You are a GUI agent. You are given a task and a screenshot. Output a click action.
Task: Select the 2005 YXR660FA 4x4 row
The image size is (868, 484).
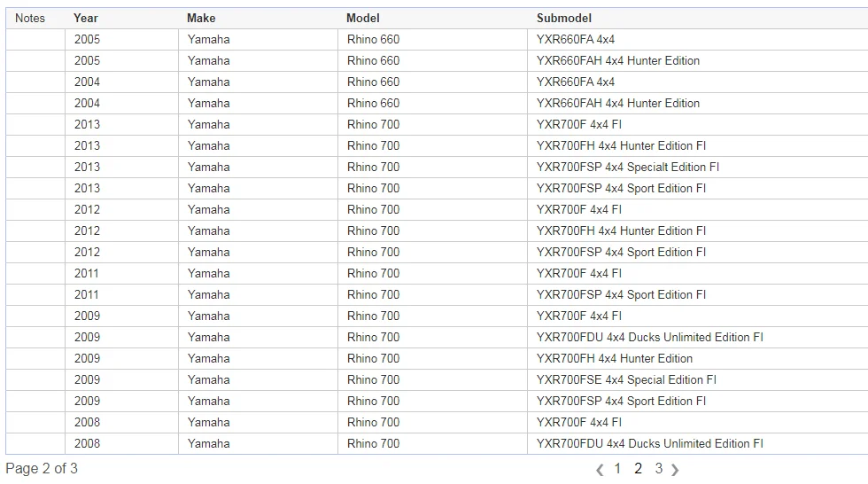pos(437,39)
